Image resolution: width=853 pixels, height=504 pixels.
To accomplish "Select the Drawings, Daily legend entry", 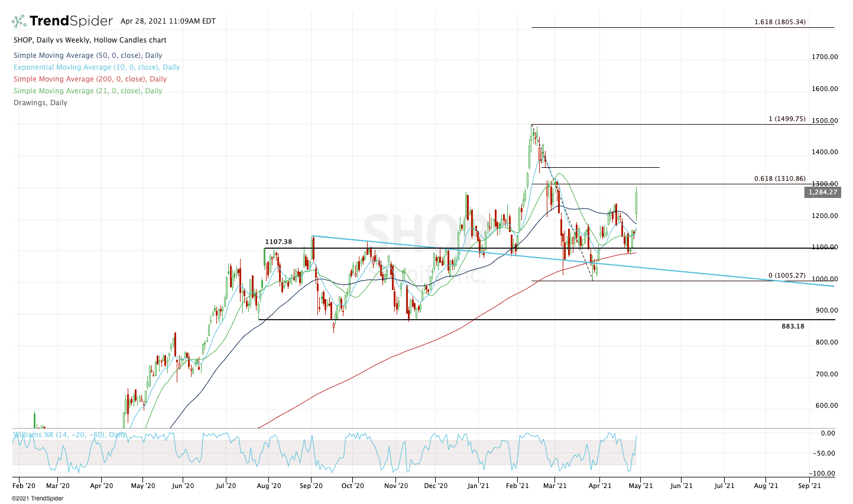I will coord(40,103).
